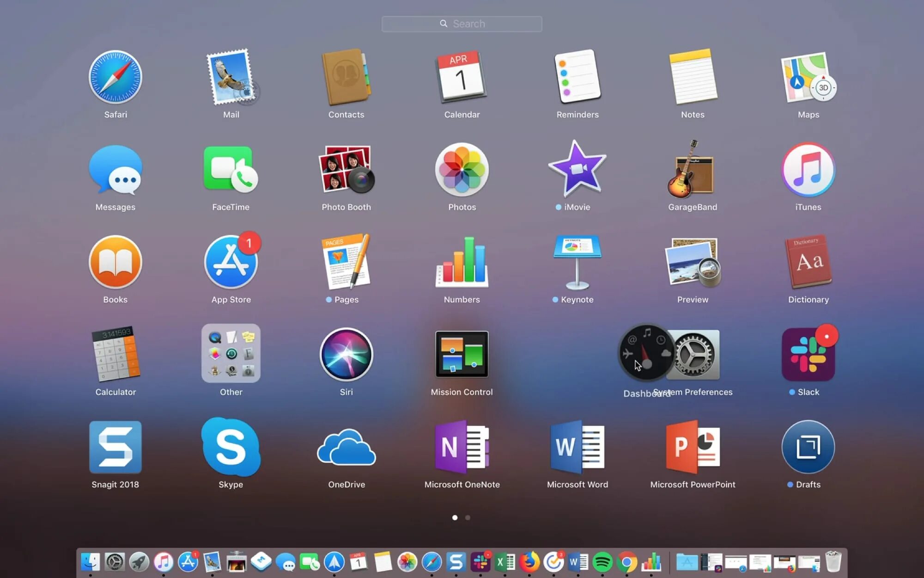This screenshot has width=924, height=578.
Task: Open Microsoft OneNote
Action: click(462, 447)
